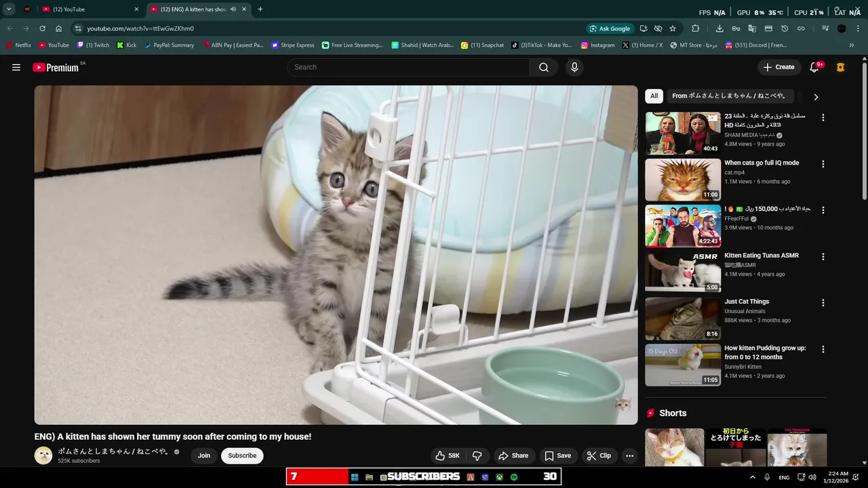The image size is (868, 488).
Task: Mute tab via the speaker icon on the tab
Action: click(x=233, y=9)
